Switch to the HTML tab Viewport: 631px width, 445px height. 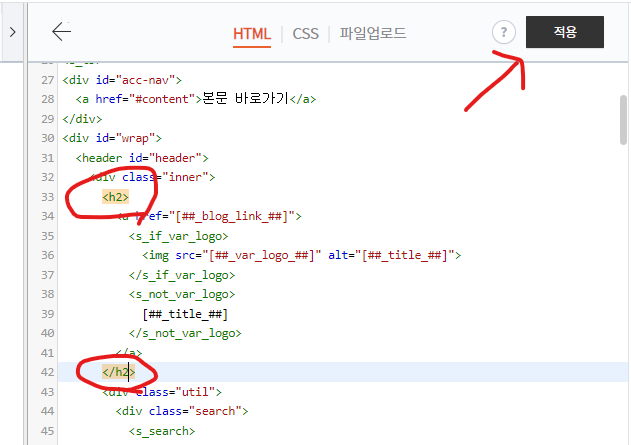pyautogui.click(x=252, y=33)
